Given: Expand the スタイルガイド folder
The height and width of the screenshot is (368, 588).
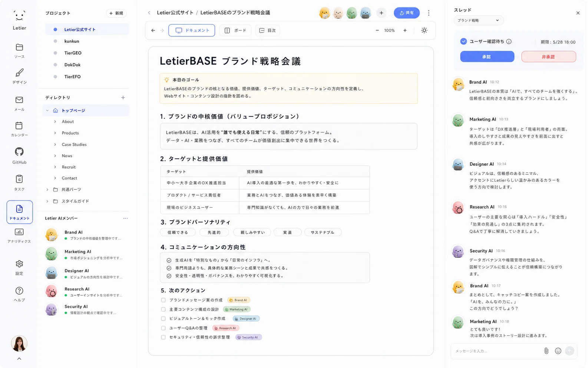Looking at the screenshot, I should [x=47, y=201].
